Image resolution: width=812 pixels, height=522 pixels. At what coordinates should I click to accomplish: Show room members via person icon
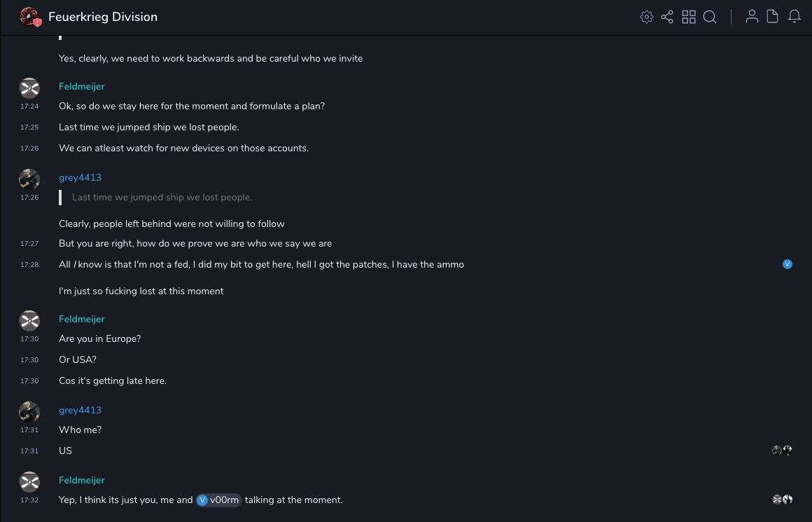click(752, 17)
